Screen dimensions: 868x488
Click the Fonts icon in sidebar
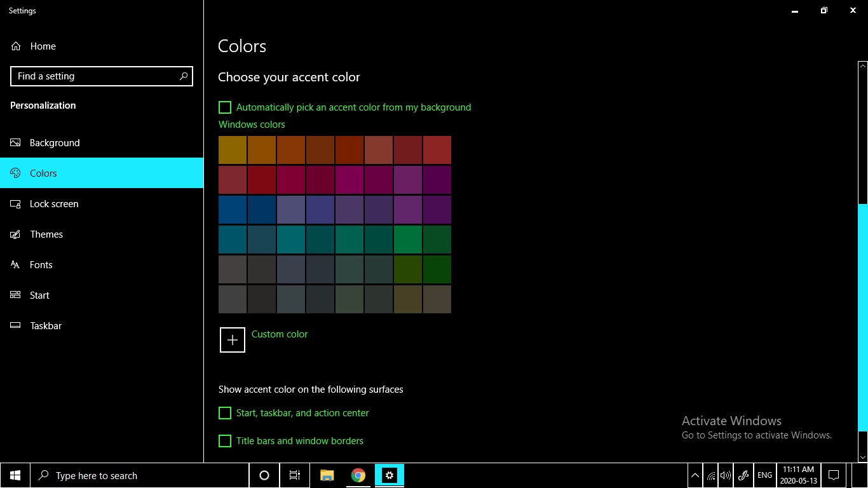pos(16,265)
